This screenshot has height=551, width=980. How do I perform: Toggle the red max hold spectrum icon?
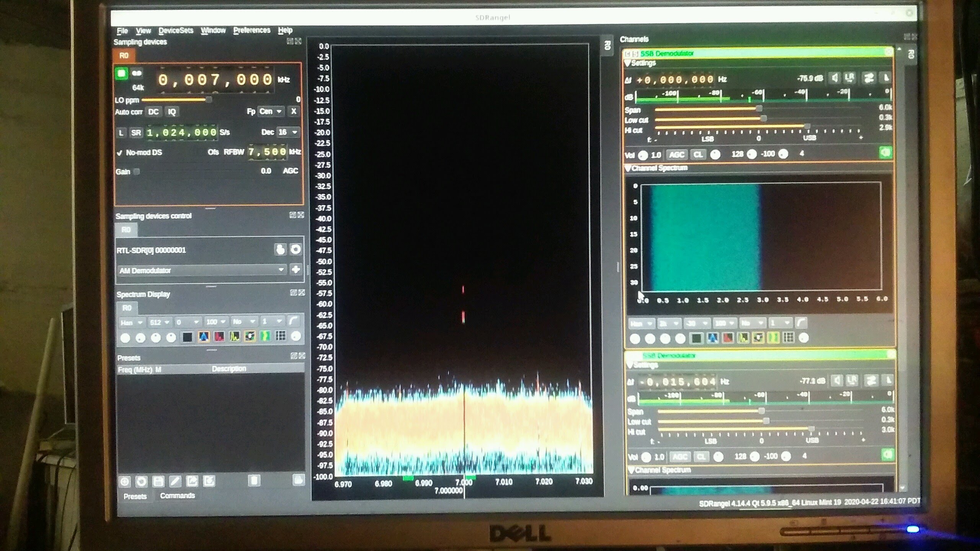pyautogui.click(x=219, y=337)
